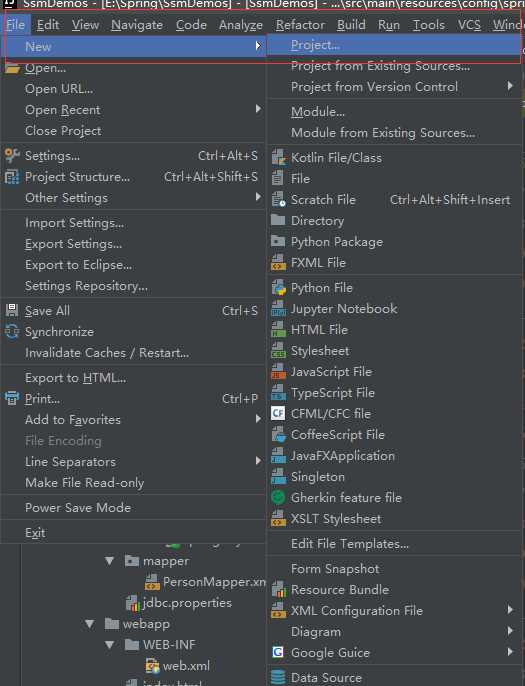Screen dimensions: 525x686
Task: Expand the Line Separators submenu arrow
Action: point(258,461)
